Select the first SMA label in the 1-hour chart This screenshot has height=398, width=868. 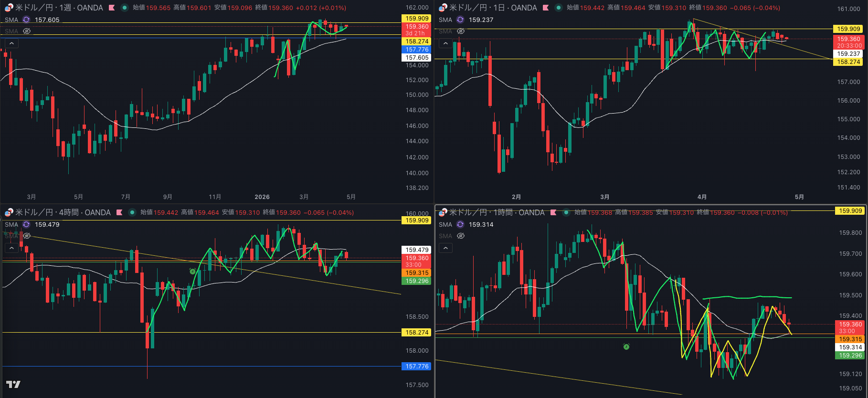(x=445, y=224)
